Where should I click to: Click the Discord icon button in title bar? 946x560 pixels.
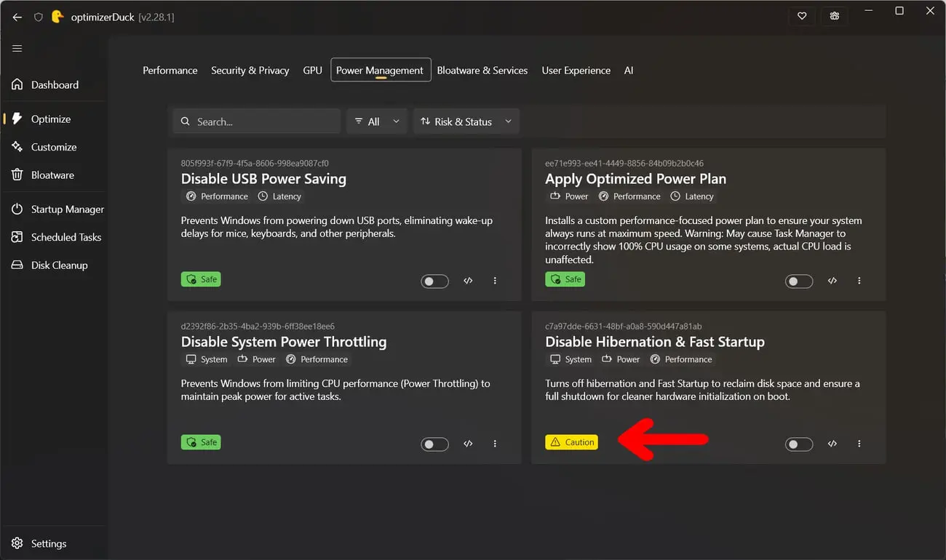[x=835, y=16]
